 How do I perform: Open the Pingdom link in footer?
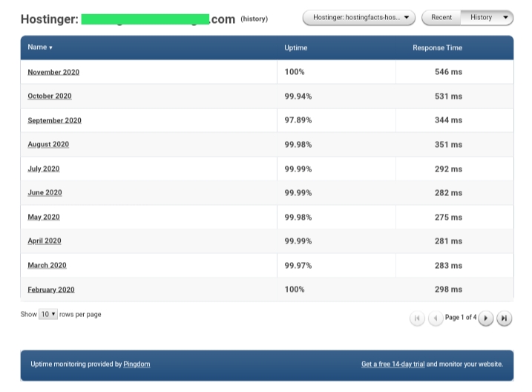click(137, 365)
